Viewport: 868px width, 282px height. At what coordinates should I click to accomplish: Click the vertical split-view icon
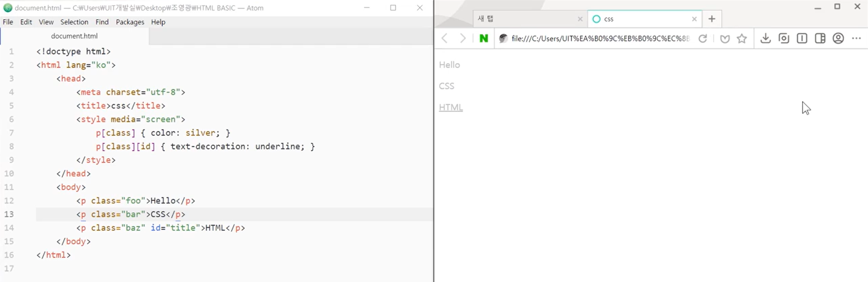coord(802,38)
